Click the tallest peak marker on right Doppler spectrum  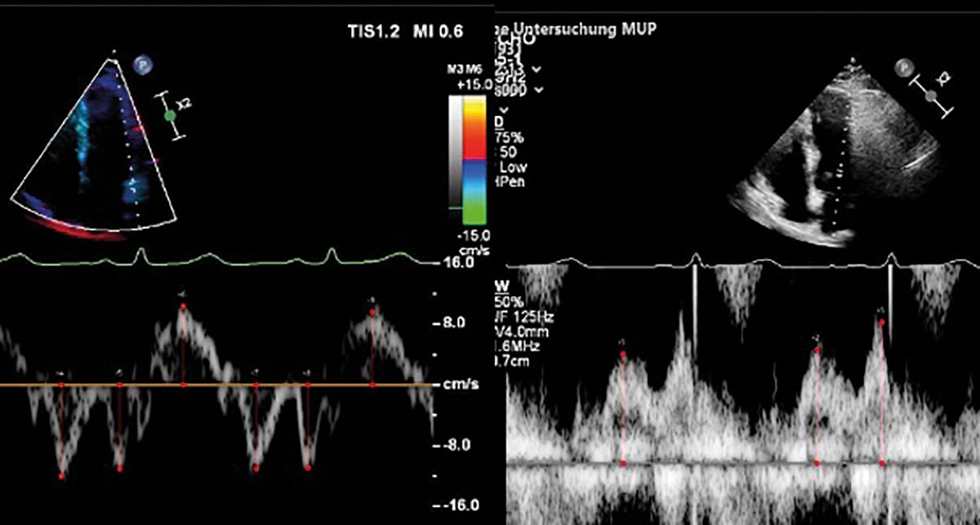881,322
